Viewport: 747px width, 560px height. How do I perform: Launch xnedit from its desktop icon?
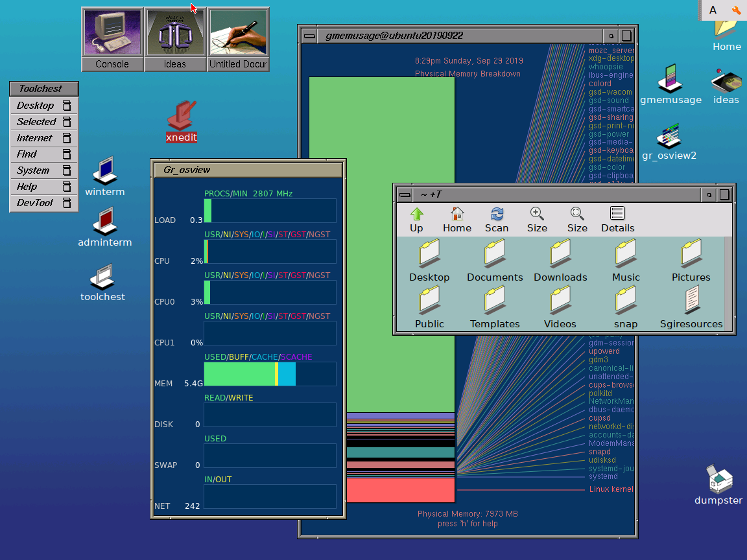click(182, 118)
